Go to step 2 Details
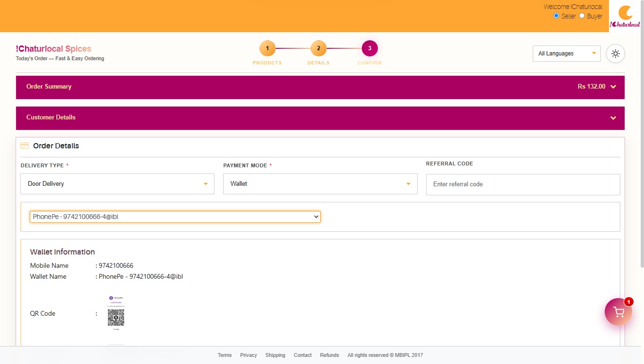This screenshot has height=364, width=644. [x=318, y=48]
